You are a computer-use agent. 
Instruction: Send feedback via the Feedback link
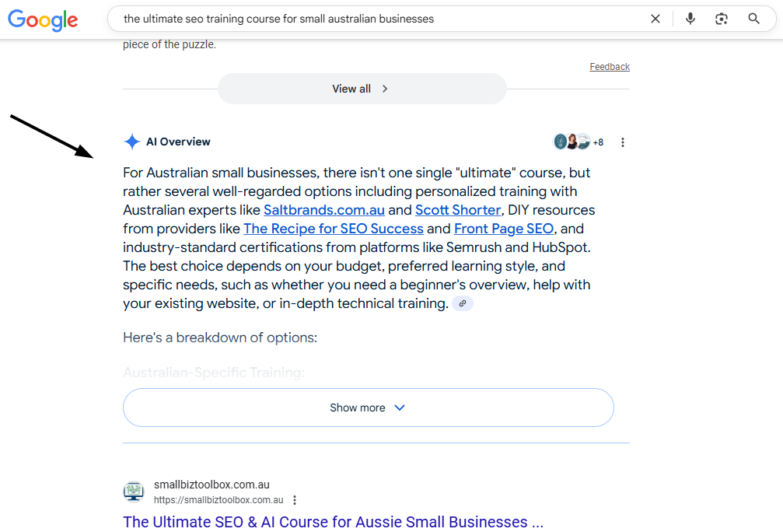point(609,67)
